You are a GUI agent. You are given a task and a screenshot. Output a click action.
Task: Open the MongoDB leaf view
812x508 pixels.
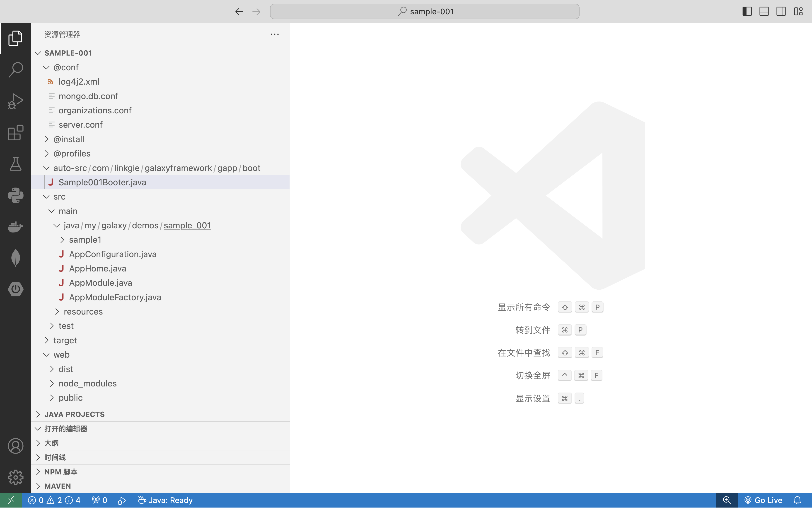coord(15,258)
